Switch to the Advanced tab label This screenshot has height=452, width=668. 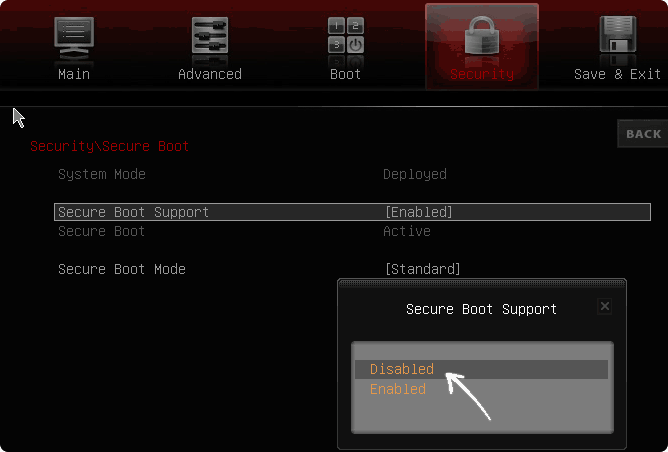click(210, 74)
